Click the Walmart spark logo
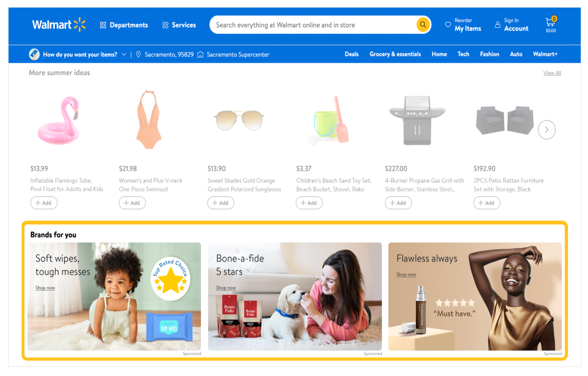The height and width of the screenshot is (376, 588). point(80,25)
